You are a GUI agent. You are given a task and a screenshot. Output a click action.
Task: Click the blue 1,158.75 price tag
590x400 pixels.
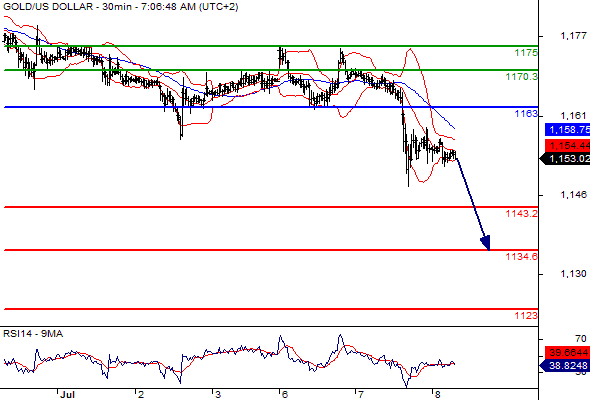click(567, 129)
